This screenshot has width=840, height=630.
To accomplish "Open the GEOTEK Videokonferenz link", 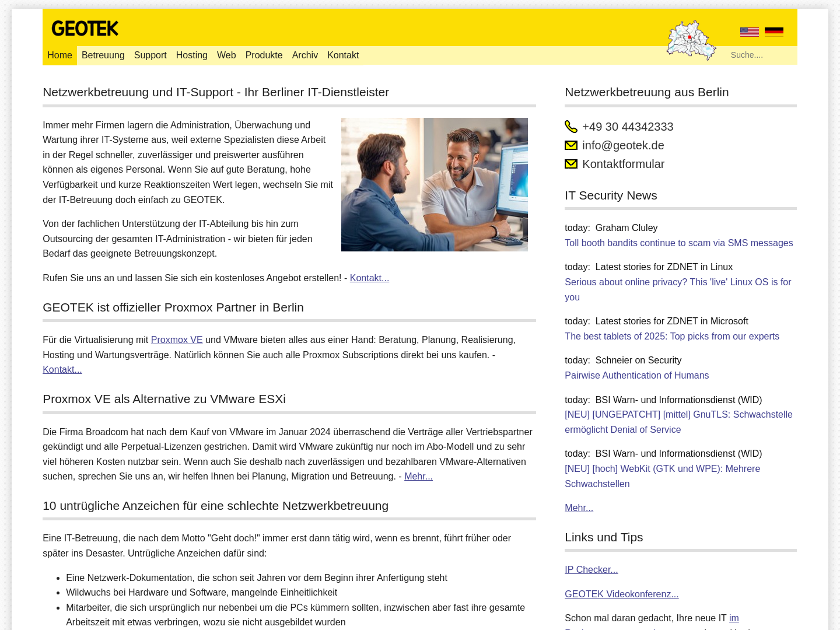I will [621, 594].
